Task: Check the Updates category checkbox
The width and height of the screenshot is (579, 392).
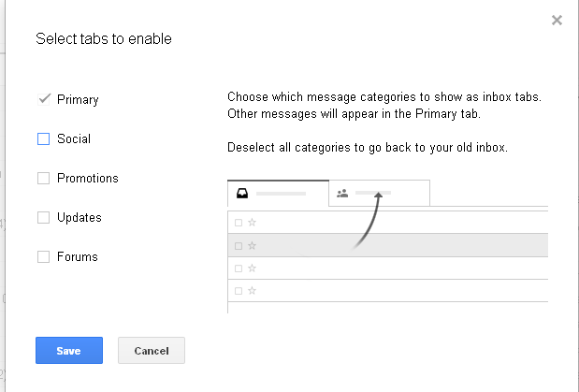Action: (x=44, y=217)
